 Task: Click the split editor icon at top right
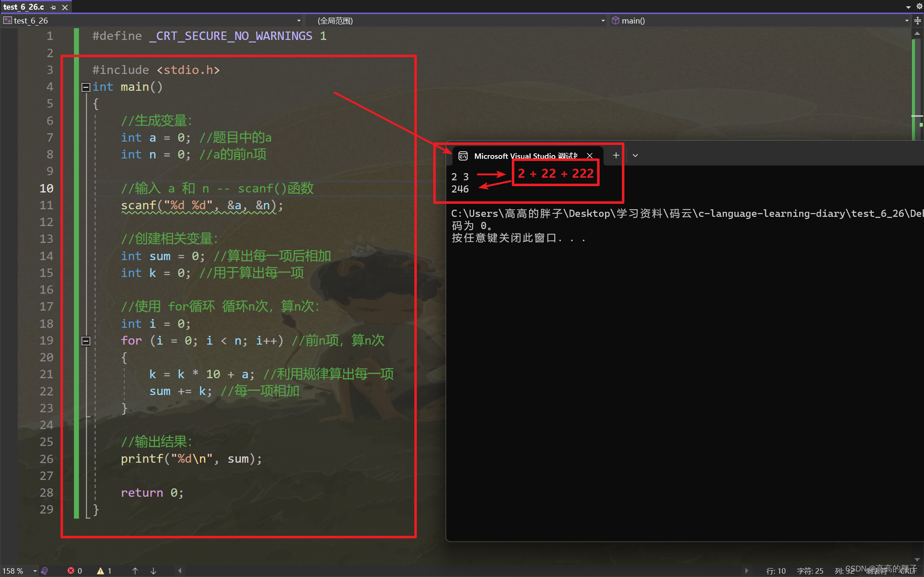click(x=918, y=20)
